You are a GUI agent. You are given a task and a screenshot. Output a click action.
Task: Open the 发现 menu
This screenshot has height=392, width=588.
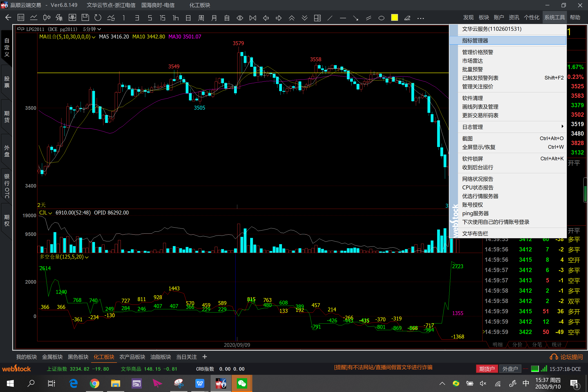point(468,17)
